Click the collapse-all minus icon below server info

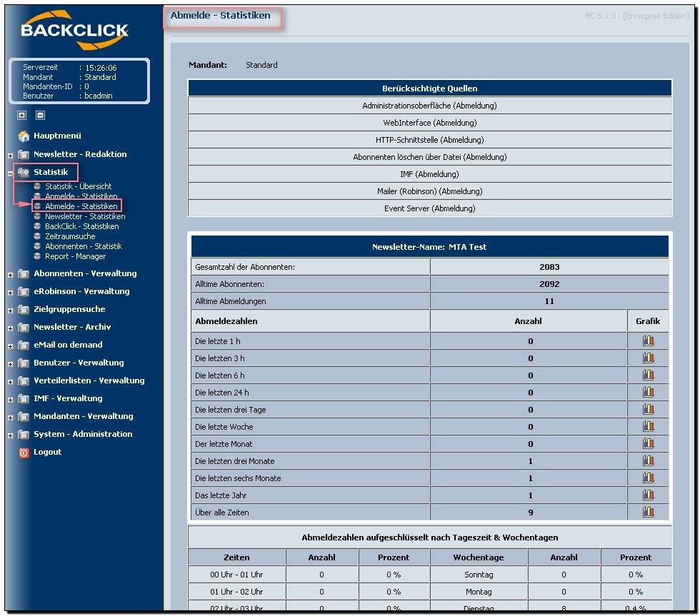pyautogui.click(x=40, y=115)
